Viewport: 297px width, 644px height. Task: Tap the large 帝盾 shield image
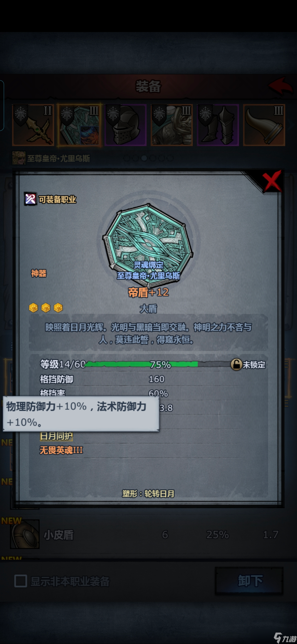tap(148, 244)
